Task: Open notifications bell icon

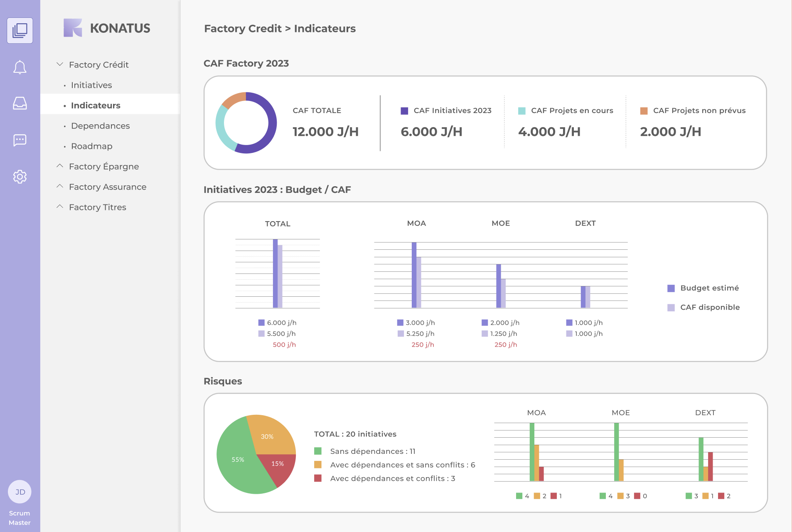Action: [x=20, y=67]
